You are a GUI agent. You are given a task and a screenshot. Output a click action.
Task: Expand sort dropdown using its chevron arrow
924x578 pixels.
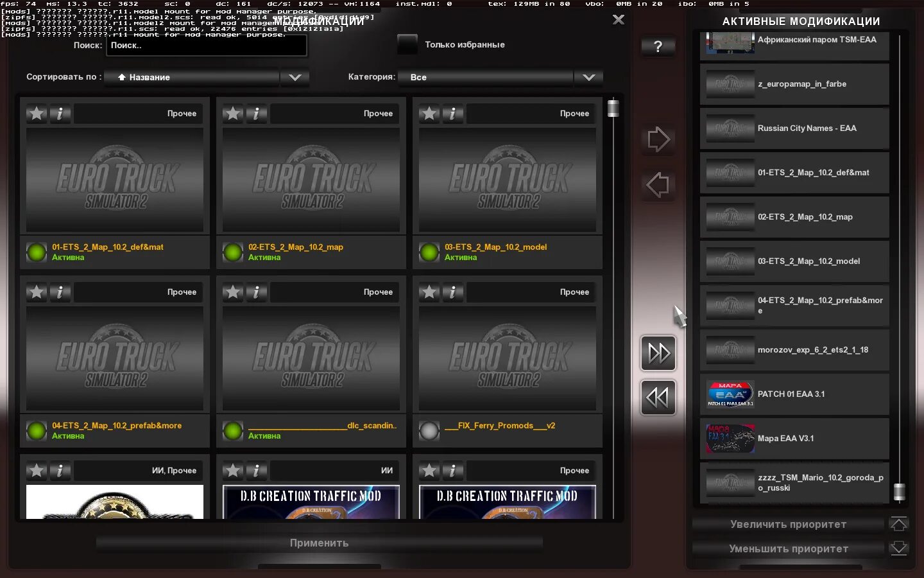[x=295, y=77]
